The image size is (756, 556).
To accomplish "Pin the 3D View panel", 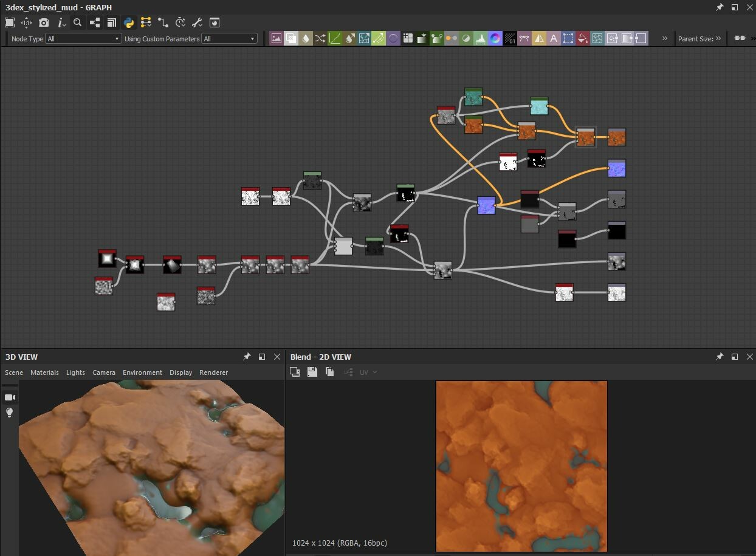I will (x=247, y=357).
